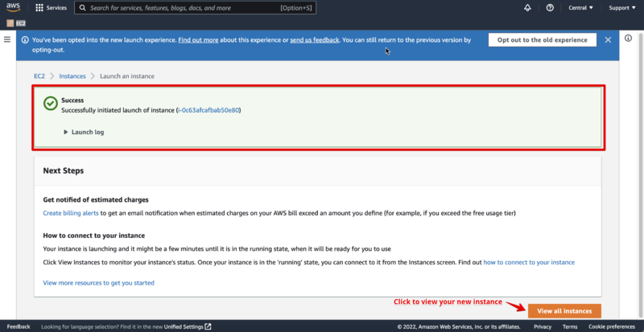Click 'Get notified of estimated charges' heading
The image size is (644, 332).
coord(96,200)
